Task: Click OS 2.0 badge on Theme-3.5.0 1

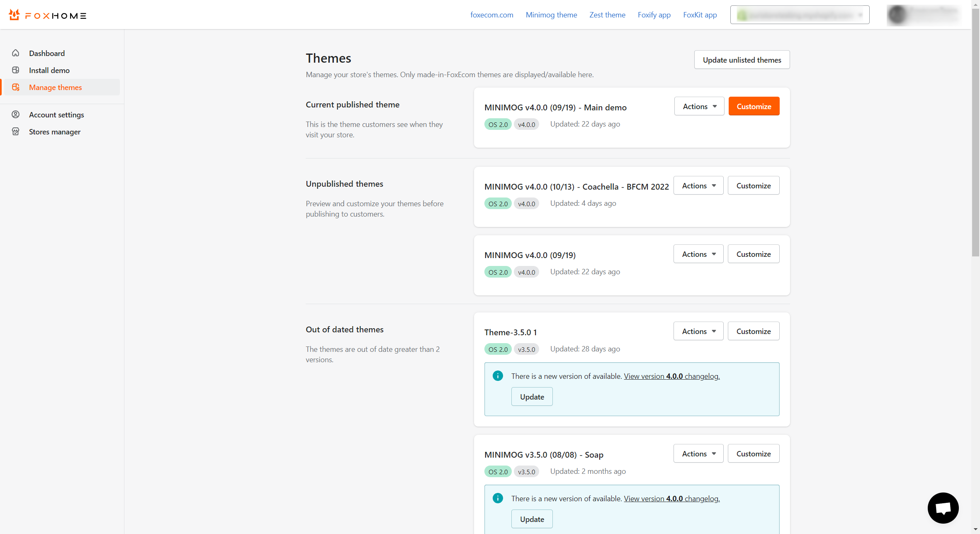Action: pos(498,349)
